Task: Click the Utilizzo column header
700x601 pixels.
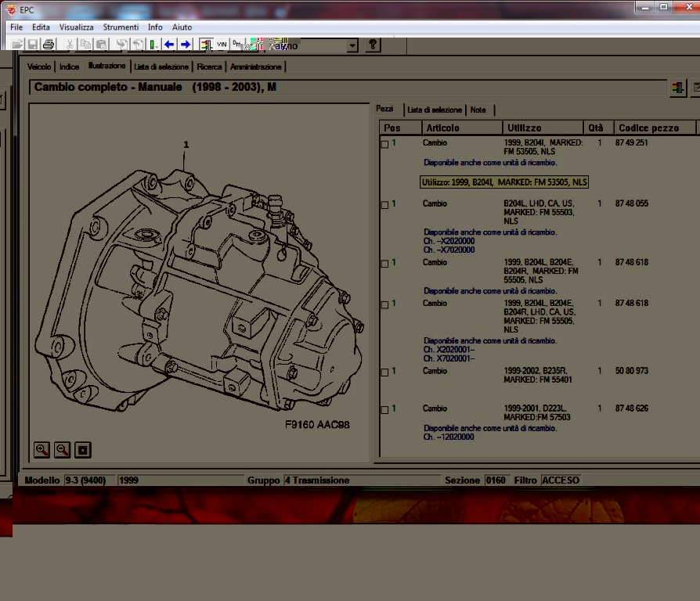Action: (543, 128)
